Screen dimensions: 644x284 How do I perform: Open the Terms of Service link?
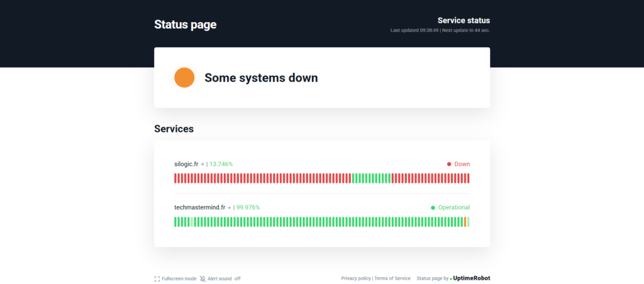pos(392,278)
